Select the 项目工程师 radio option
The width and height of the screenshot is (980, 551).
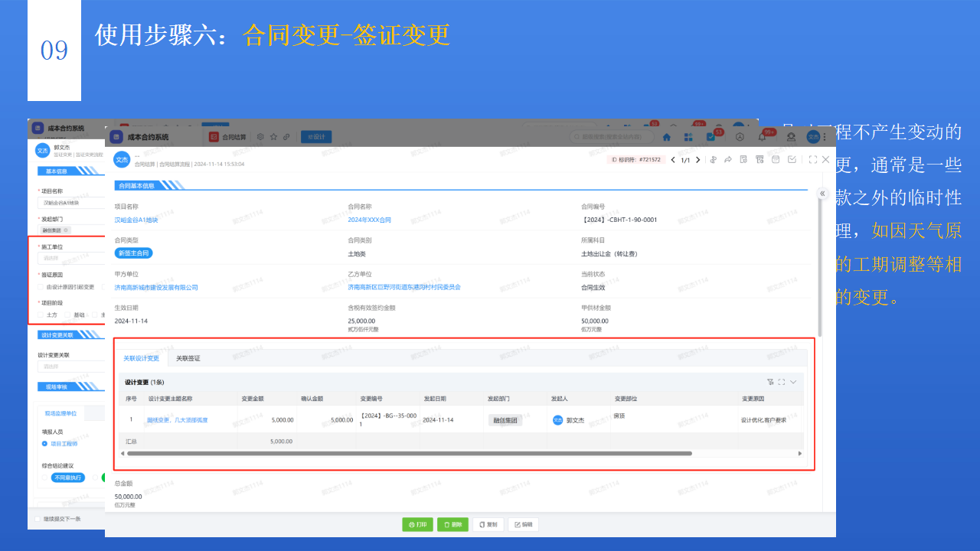point(45,444)
